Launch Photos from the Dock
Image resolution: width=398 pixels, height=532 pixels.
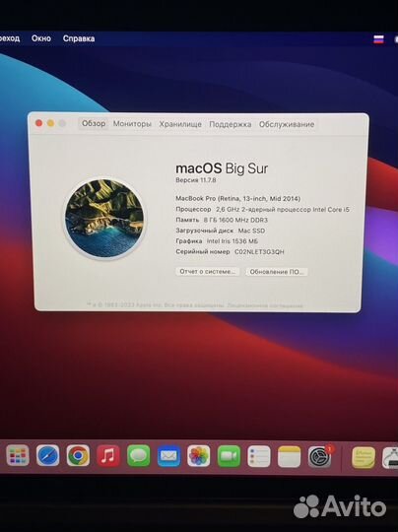point(198,456)
